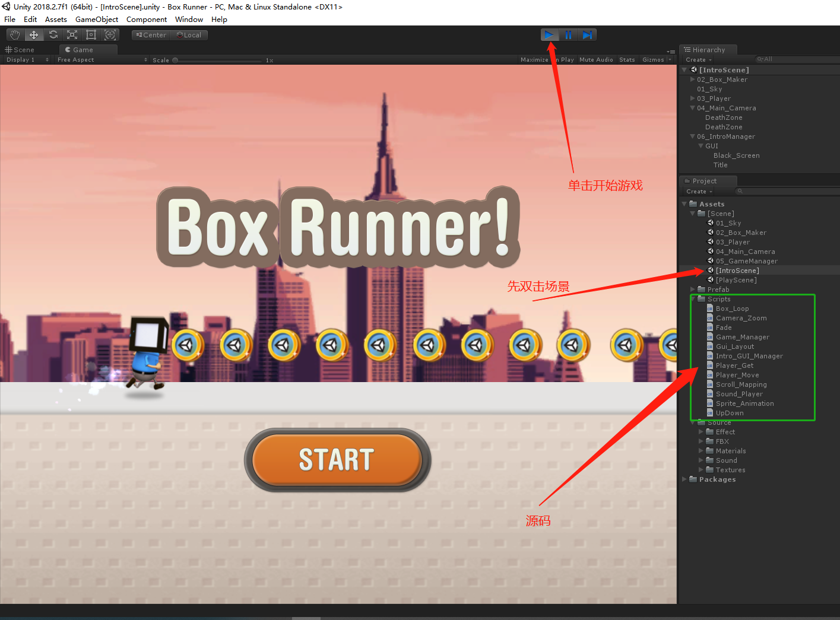Collapse the [IntroScene] root in Hierarchy
Viewport: 840px width, 620px height.
coord(684,70)
